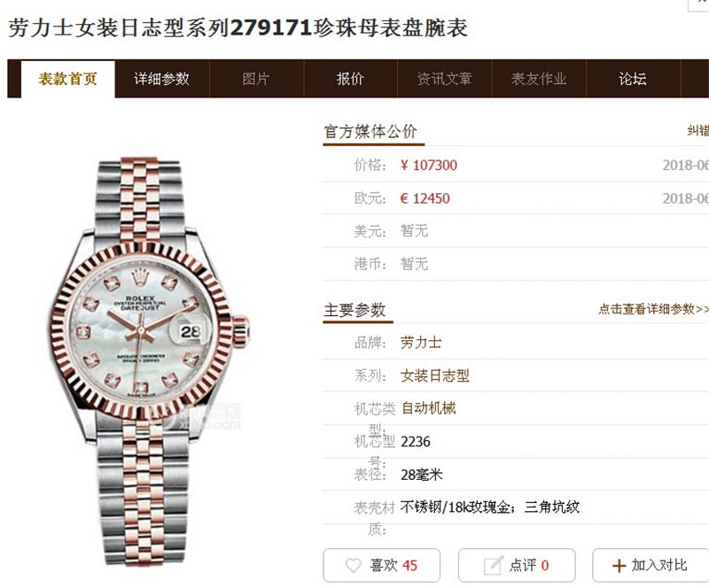Open the 论坛 tab
The height and width of the screenshot is (588, 709).
[633, 79]
